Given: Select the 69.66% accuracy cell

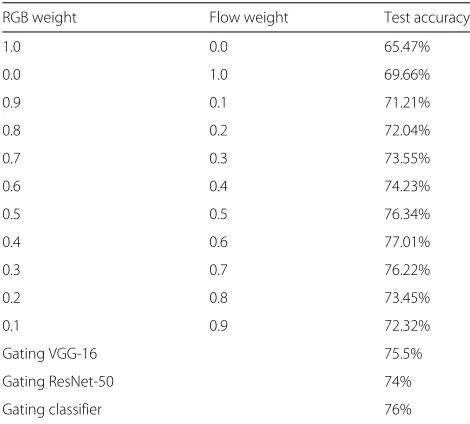Looking at the screenshot, I should pos(407,75).
